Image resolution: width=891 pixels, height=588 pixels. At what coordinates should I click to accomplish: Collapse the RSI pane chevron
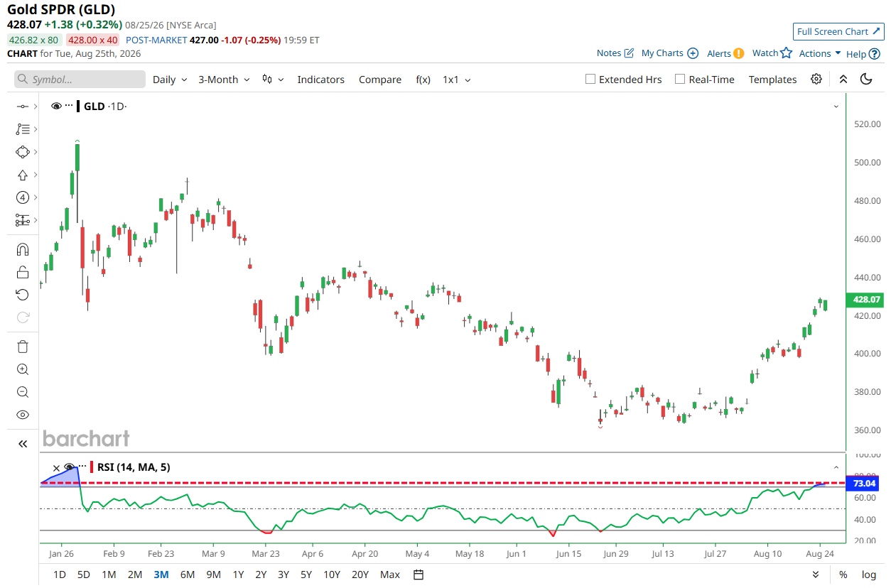click(x=836, y=467)
